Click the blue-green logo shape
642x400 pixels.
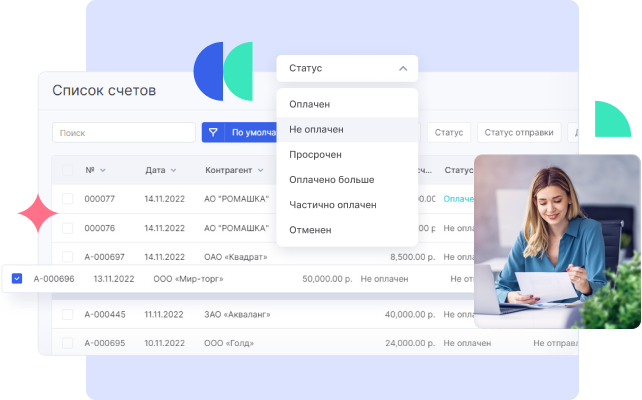(223, 71)
